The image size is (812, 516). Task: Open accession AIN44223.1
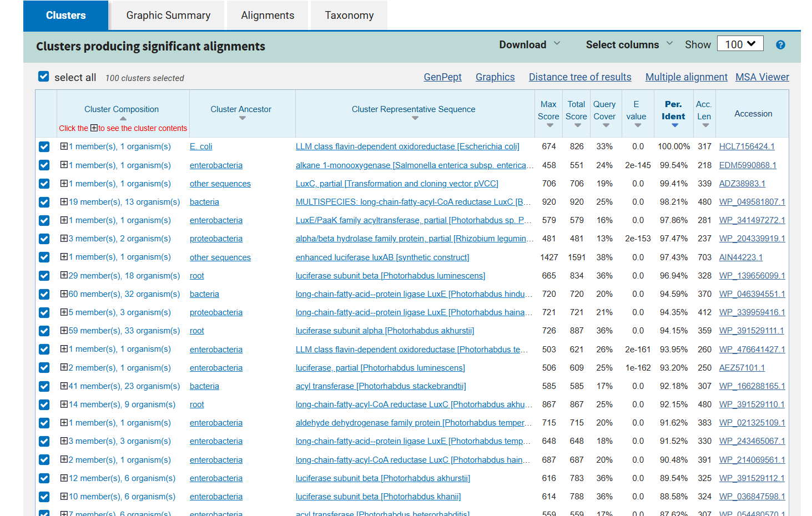(740, 257)
